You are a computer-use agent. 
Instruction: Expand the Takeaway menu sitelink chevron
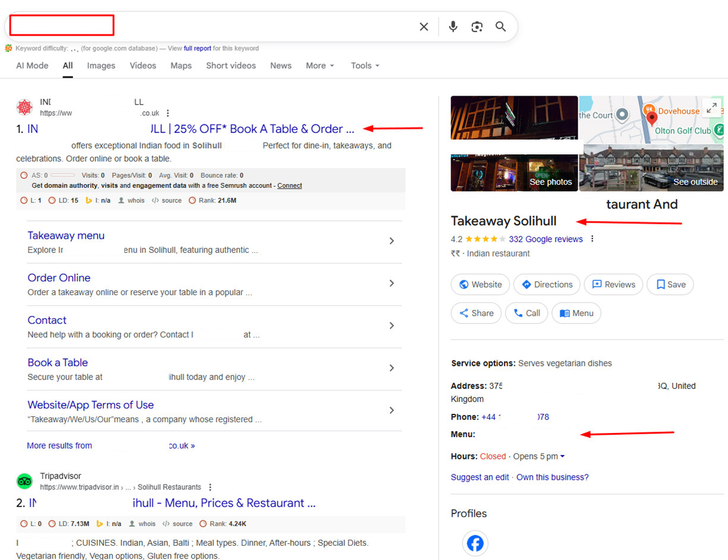coord(392,241)
